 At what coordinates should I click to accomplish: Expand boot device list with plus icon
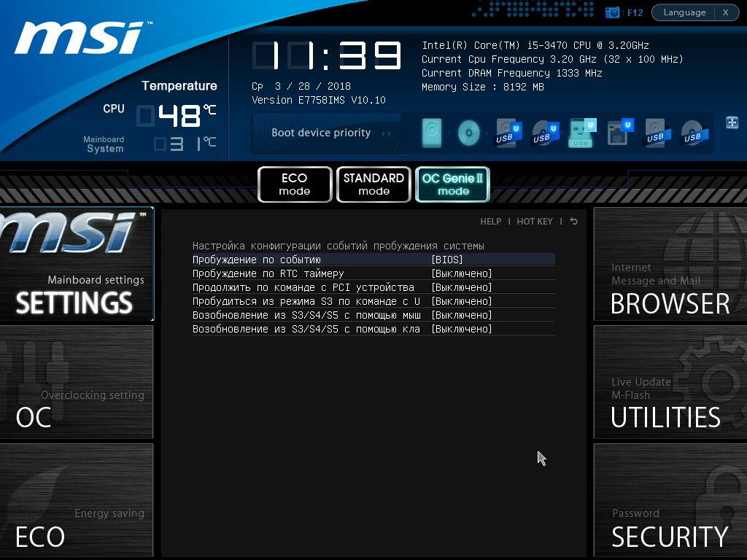[732, 122]
